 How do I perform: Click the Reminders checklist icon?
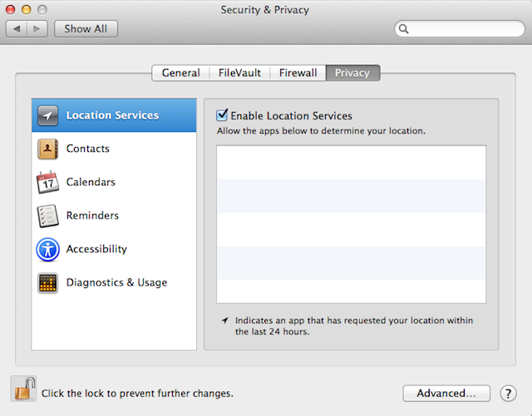coord(47,216)
